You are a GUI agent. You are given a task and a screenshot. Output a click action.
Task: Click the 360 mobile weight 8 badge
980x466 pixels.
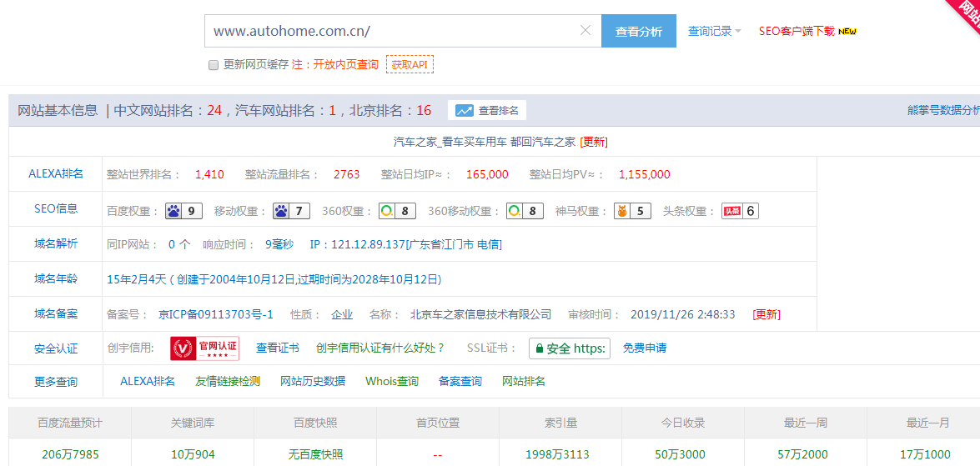click(x=525, y=211)
